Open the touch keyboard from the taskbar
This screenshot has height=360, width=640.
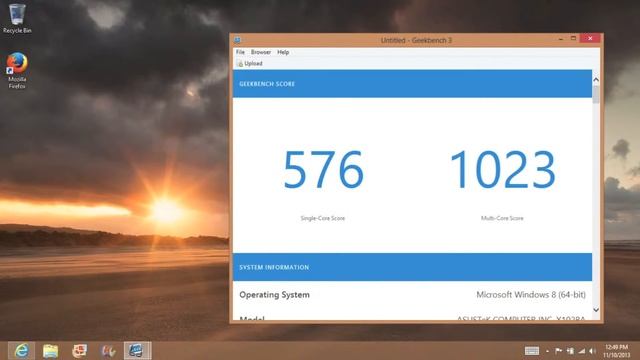pyautogui.click(x=531, y=351)
